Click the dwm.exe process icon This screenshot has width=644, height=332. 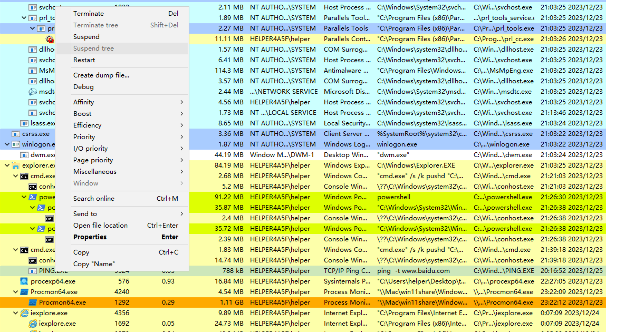pos(24,155)
